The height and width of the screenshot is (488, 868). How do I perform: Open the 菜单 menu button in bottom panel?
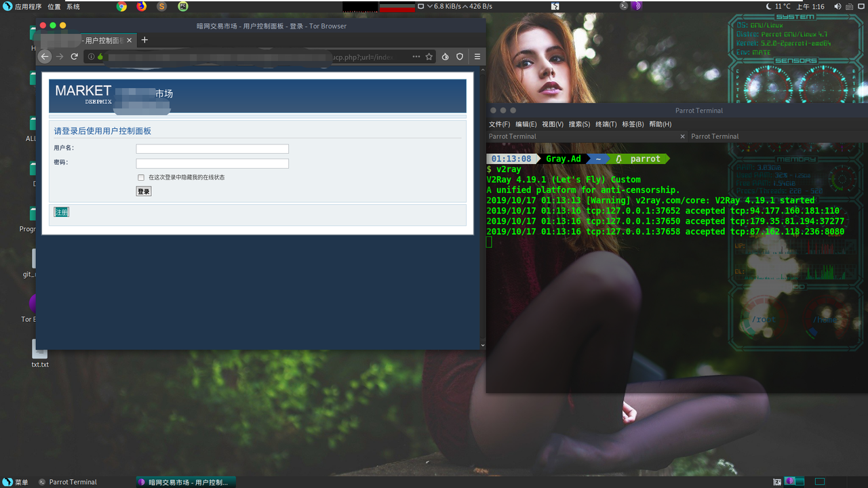click(x=16, y=482)
